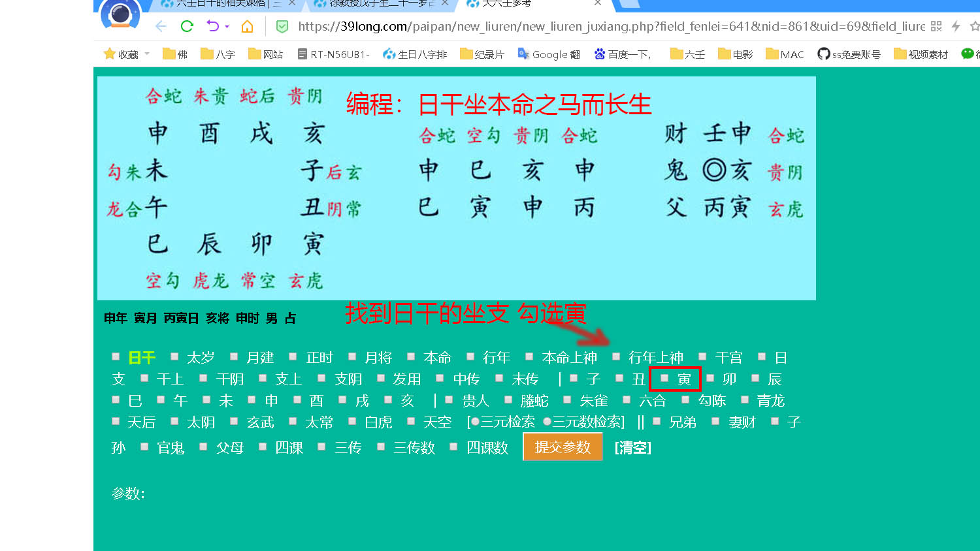Open the ss免费账号 GitHub bookmark

(849, 54)
